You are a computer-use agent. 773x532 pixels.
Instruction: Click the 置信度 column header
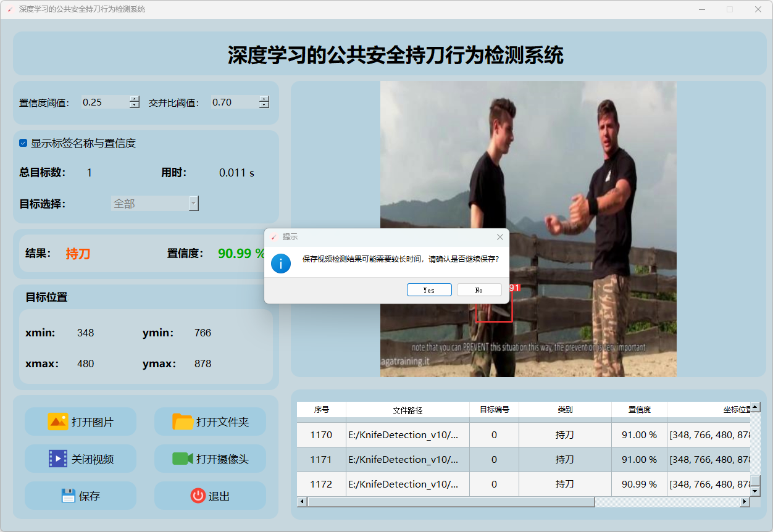tap(639, 410)
